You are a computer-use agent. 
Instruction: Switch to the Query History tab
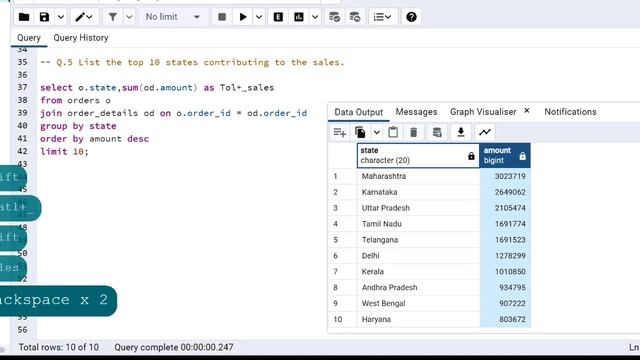[x=81, y=38]
